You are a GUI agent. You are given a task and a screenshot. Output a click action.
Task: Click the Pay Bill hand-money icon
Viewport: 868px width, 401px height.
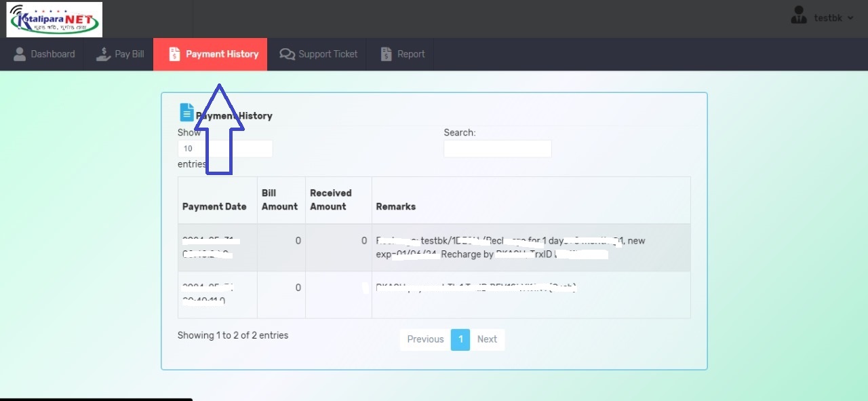pyautogui.click(x=103, y=54)
